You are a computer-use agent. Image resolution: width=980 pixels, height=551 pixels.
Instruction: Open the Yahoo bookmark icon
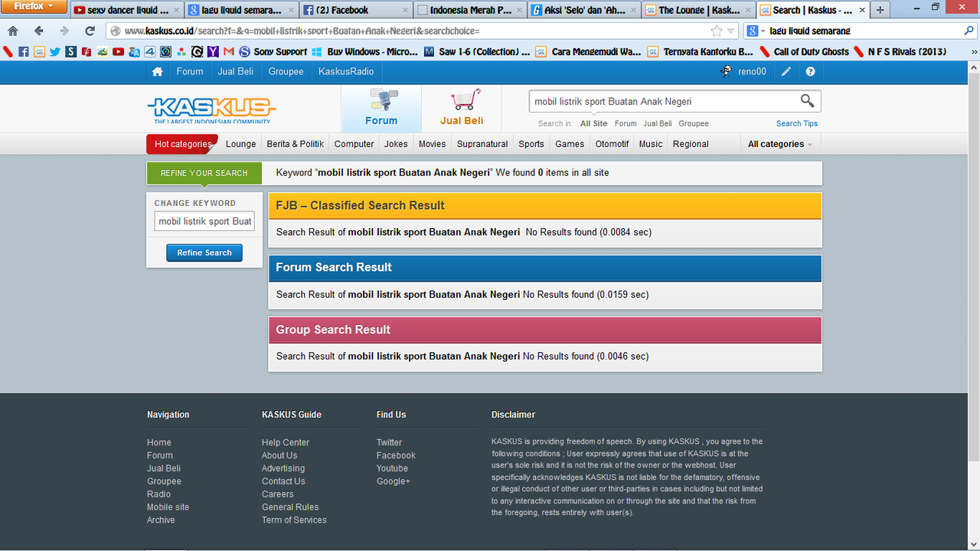[212, 52]
